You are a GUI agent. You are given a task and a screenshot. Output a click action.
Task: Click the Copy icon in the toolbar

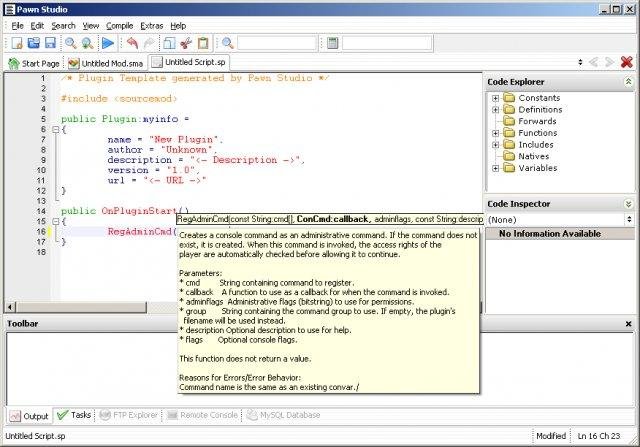click(x=169, y=43)
